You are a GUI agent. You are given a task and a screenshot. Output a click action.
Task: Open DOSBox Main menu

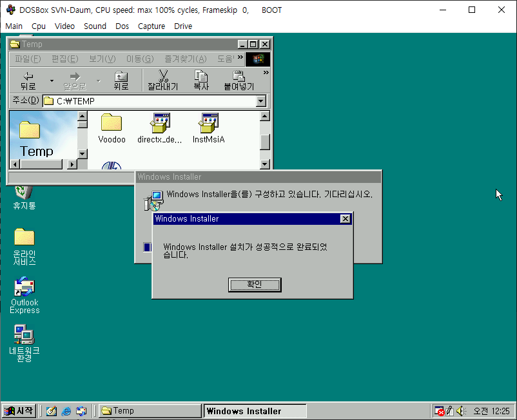coord(14,26)
